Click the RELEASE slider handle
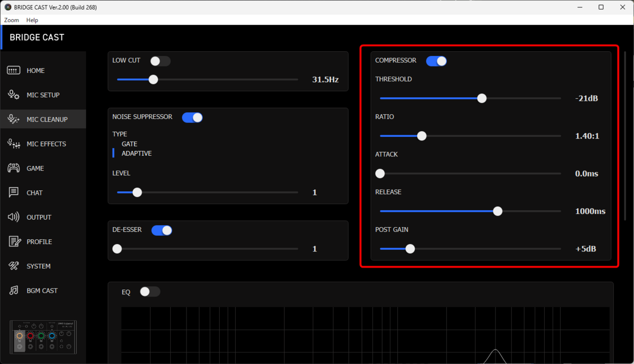This screenshot has width=634, height=364. (498, 211)
